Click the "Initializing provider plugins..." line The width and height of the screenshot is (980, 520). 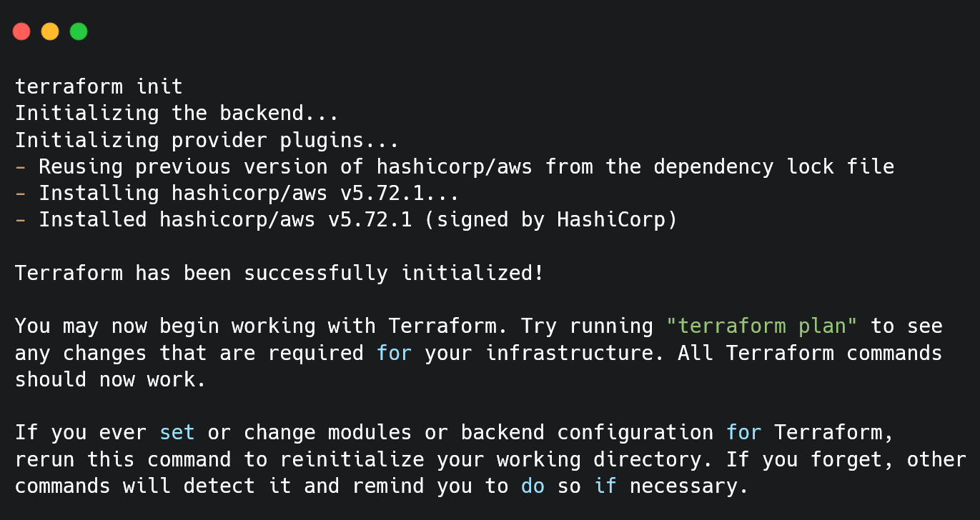point(207,140)
